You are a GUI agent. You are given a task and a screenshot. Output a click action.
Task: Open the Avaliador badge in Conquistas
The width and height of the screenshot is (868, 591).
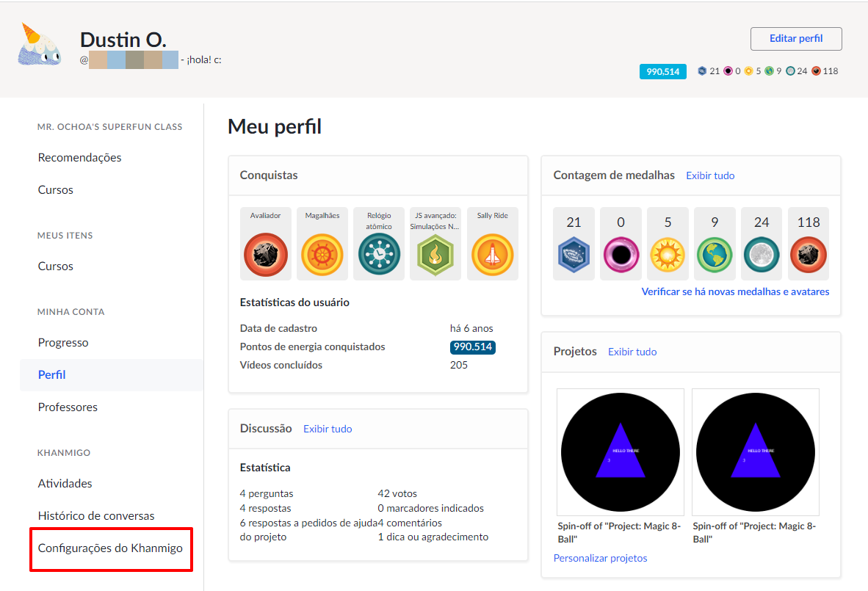click(266, 244)
